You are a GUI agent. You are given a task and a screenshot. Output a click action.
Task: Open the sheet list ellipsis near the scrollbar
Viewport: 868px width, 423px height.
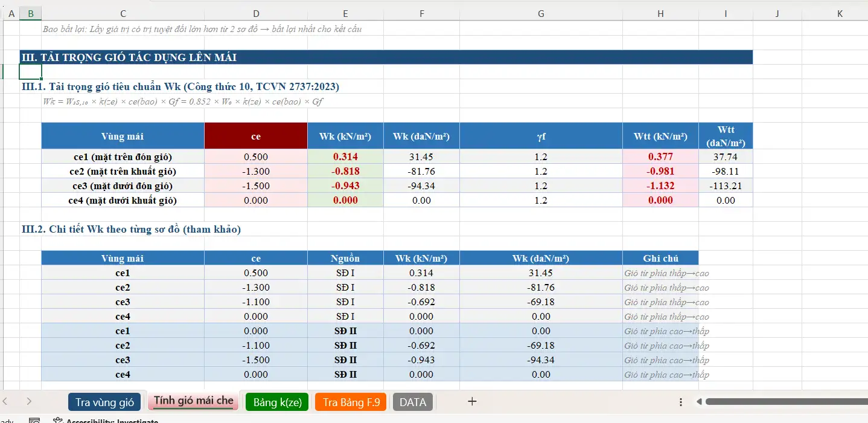pyautogui.click(x=680, y=401)
